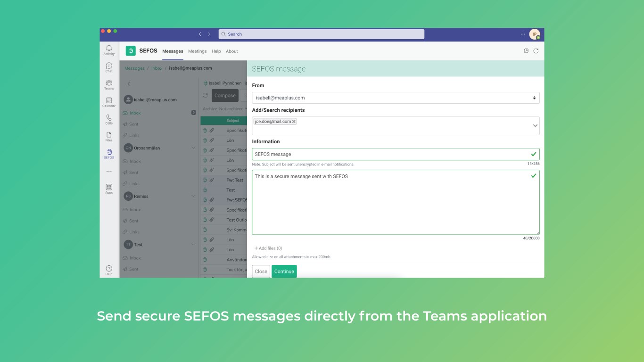Open Files in the Teams sidebar

point(109,137)
